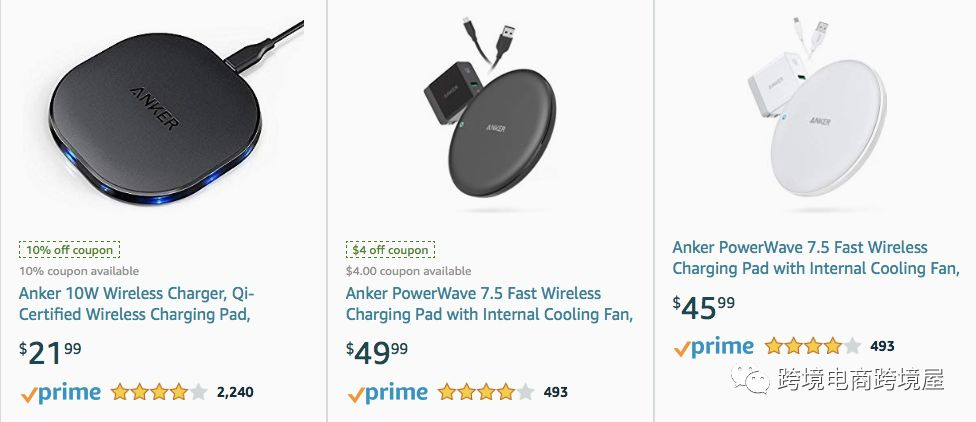This screenshot has height=422, width=976.
Task: View 493 reviews for the $45.99 charger
Action: pos(882,347)
